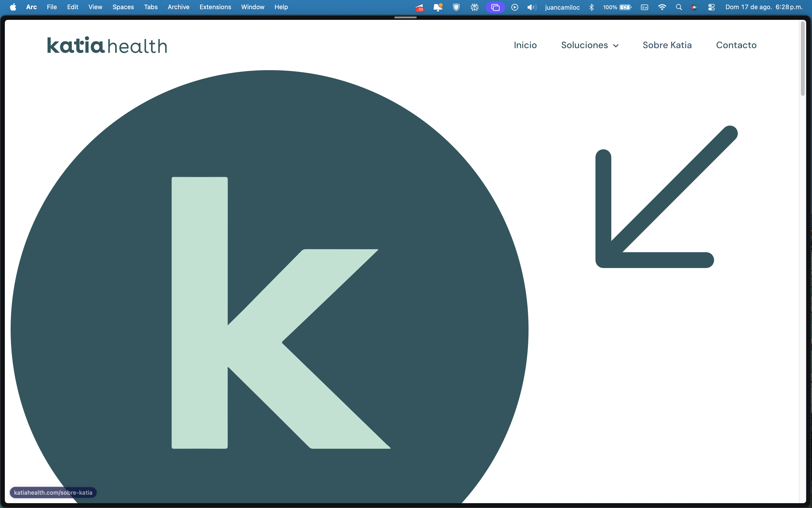The width and height of the screenshot is (812, 508).
Task: Click the snowflake-like Perplexity icon in menu bar
Action: (474, 7)
